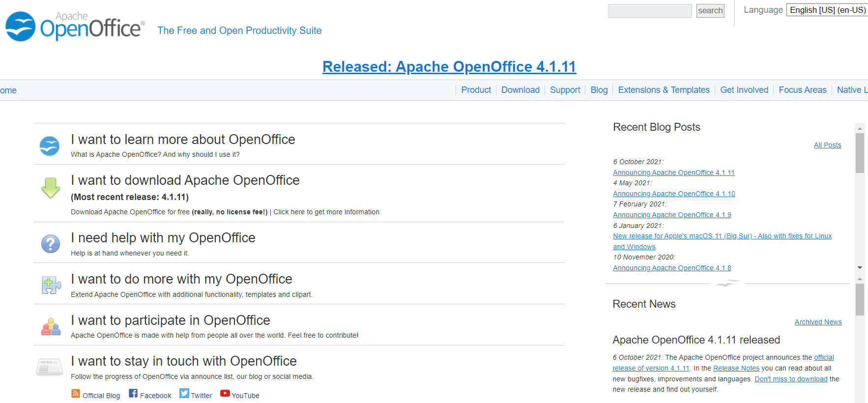The height and width of the screenshot is (403, 868).
Task: Open the Released: Apache OpenOffice 4.1.11 headline
Action: pyautogui.click(x=449, y=66)
